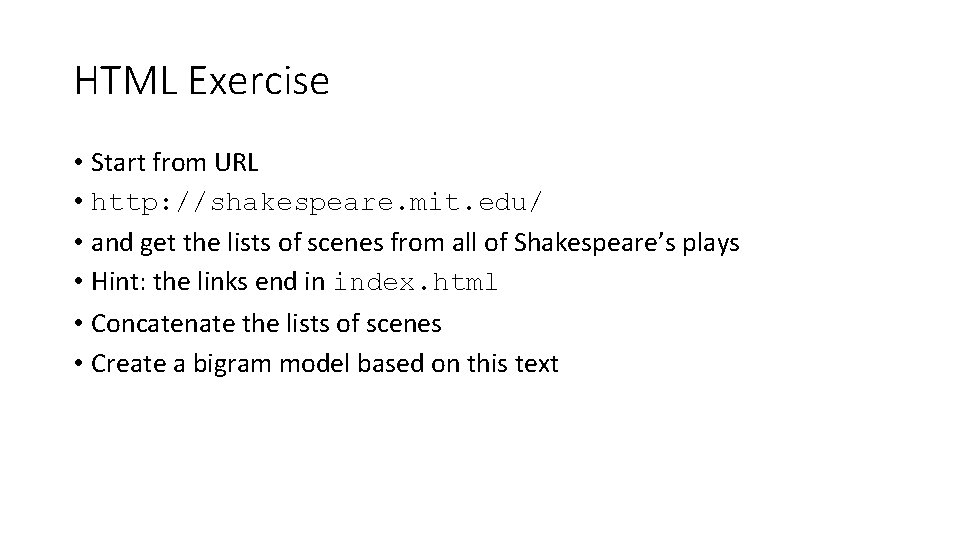Image resolution: width=960 pixels, height=540 pixels.
Task: Select the HTML Exercise slide title
Action: click(201, 80)
